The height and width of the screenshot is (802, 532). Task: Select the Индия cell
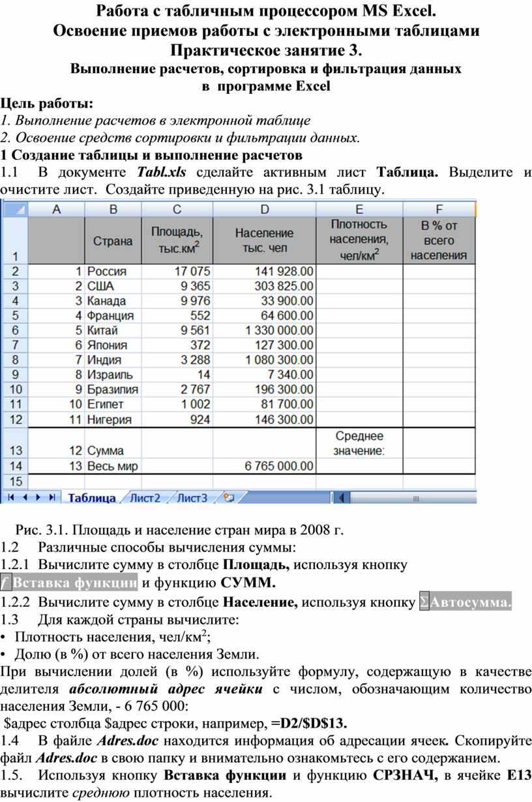tap(113, 360)
